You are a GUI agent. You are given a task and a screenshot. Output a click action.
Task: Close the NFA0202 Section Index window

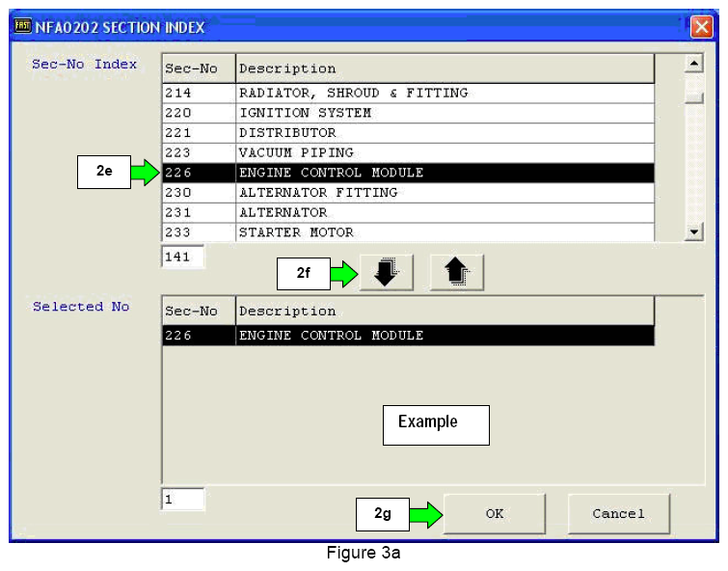701,27
